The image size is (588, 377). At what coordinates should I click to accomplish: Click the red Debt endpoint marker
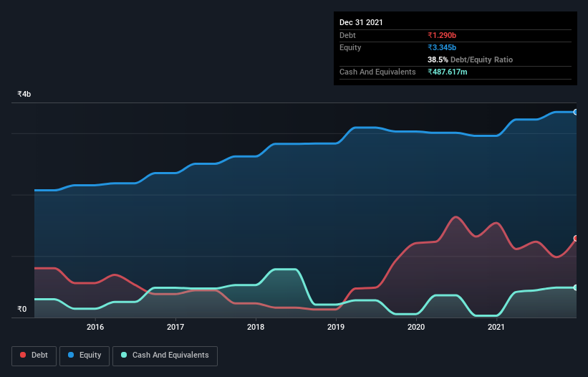576,238
